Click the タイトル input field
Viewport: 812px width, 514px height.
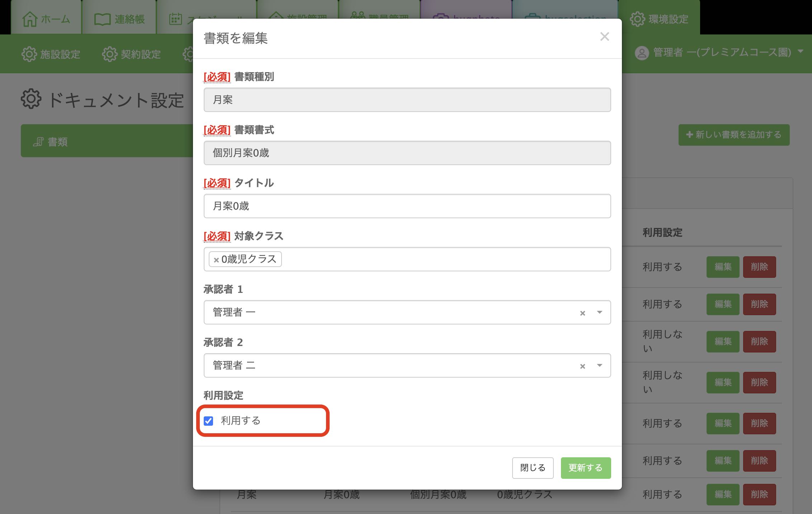pos(407,206)
